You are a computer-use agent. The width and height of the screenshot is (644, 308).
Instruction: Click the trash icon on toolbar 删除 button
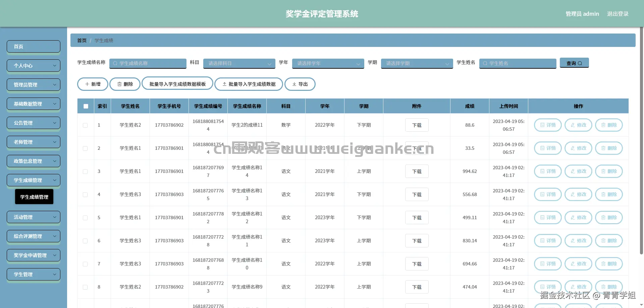coord(119,84)
